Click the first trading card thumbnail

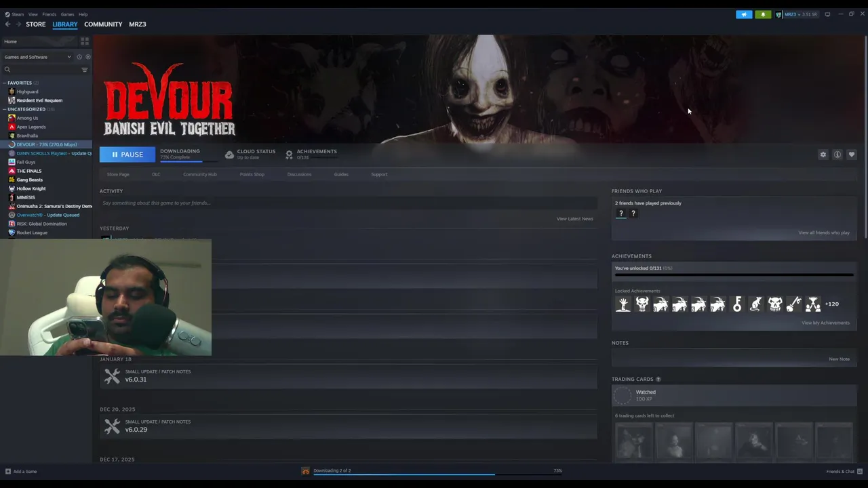pyautogui.click(x=633, y=441)
